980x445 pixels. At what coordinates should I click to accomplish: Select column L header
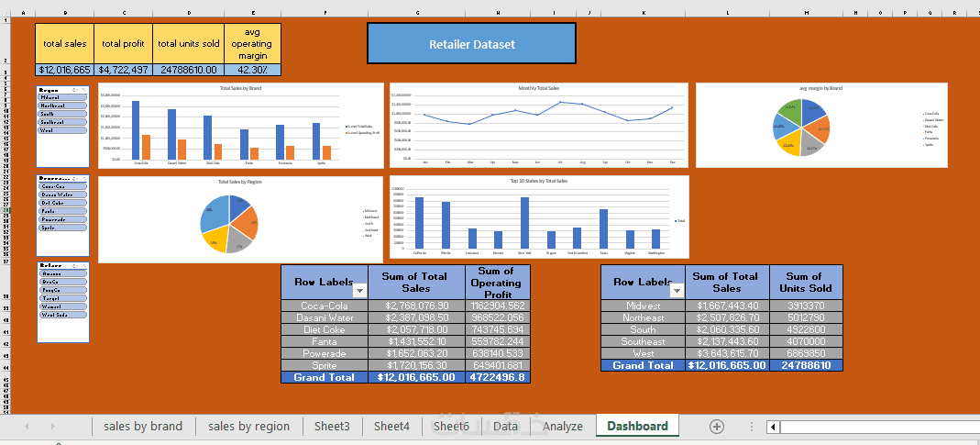(x=728, y=13)
